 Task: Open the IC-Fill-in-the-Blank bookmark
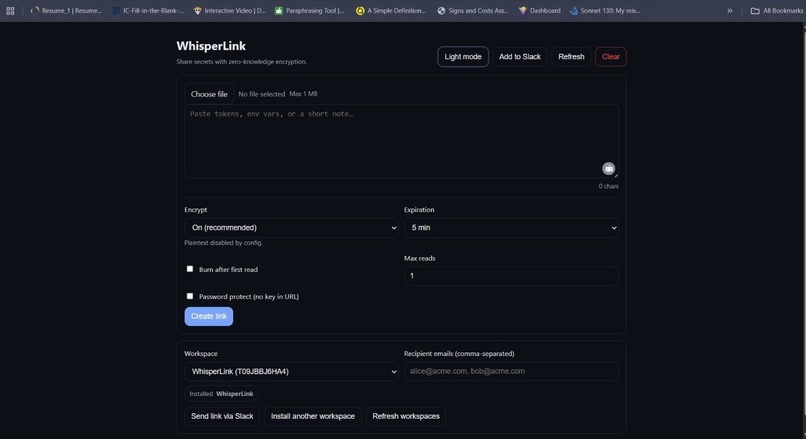coord(148,10)
